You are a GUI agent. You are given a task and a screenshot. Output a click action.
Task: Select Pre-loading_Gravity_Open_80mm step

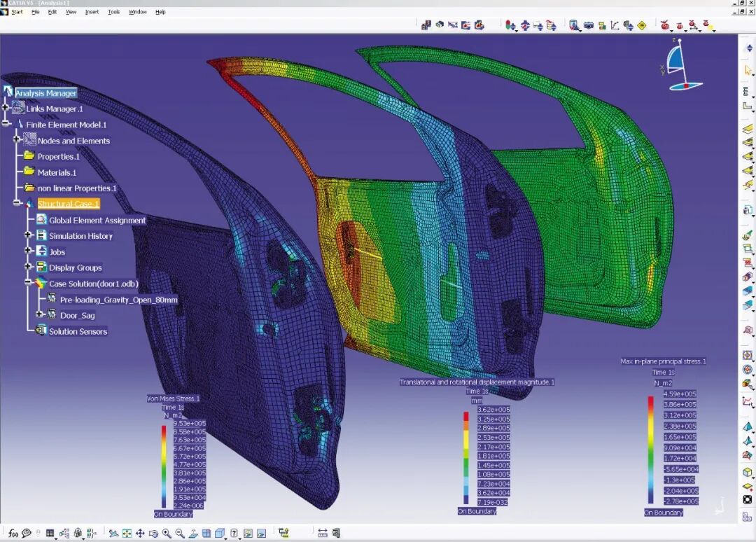tap(118, 300)
